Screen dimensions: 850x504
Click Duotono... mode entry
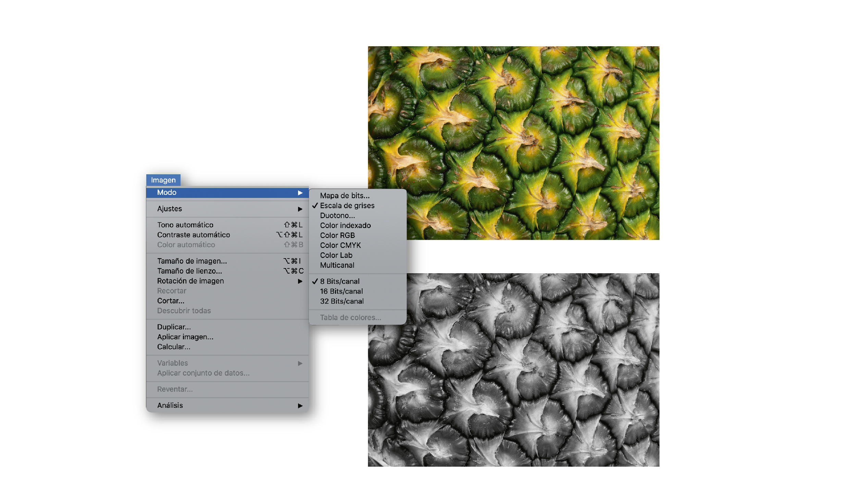(337, 216)
